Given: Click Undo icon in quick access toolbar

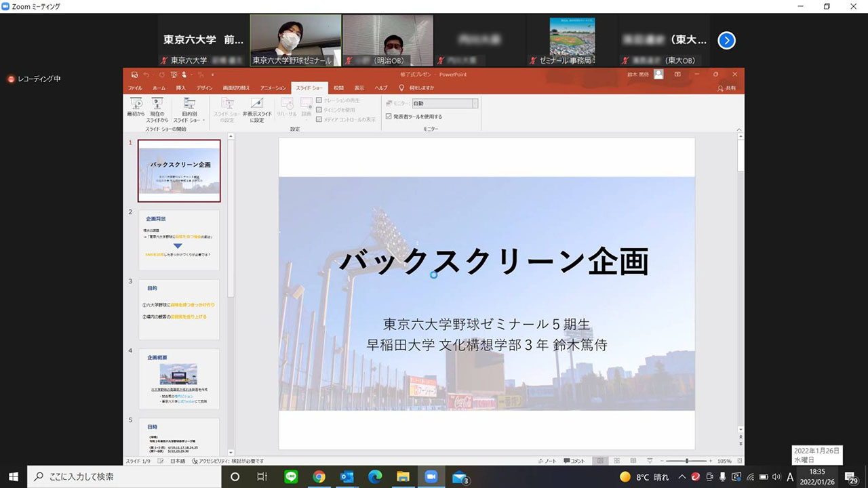Looking at the screenshot, I should (x=147, y=74).
